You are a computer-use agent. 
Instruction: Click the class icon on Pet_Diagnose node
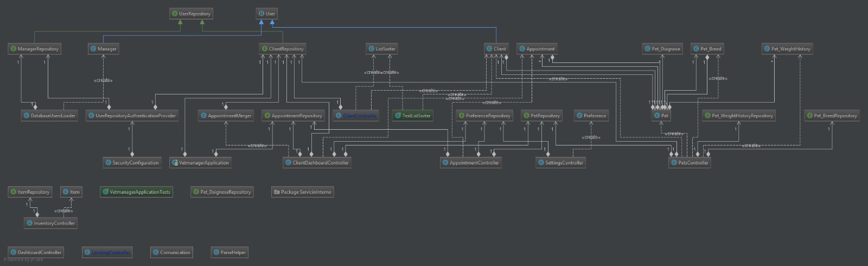click(647, 49)
